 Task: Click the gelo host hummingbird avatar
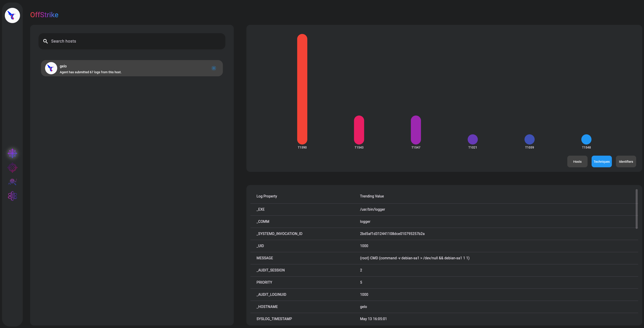click(x=51, y=68)
